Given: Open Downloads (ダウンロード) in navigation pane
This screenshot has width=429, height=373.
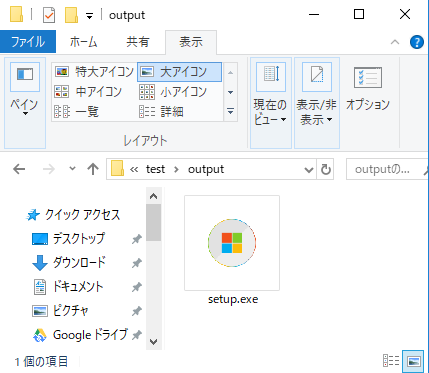Looking at the screenshot, I should click(x=69, y=263).
